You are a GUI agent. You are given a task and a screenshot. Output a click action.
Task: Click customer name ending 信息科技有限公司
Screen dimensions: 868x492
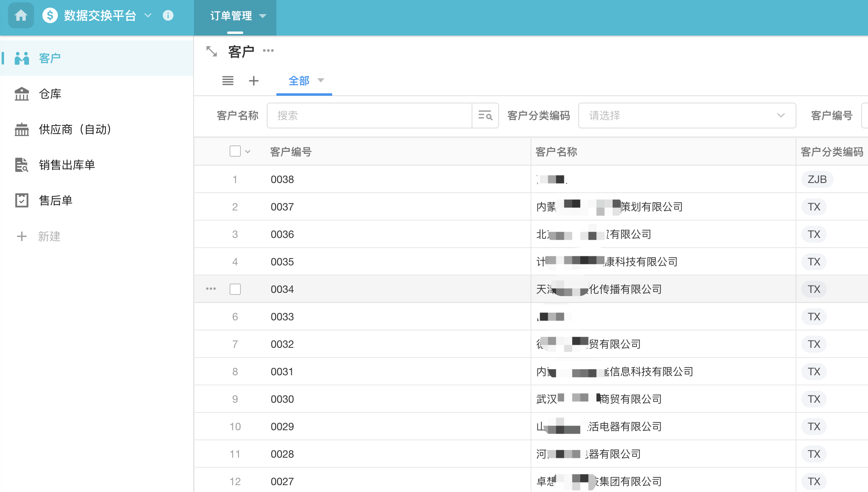(615, 372)
